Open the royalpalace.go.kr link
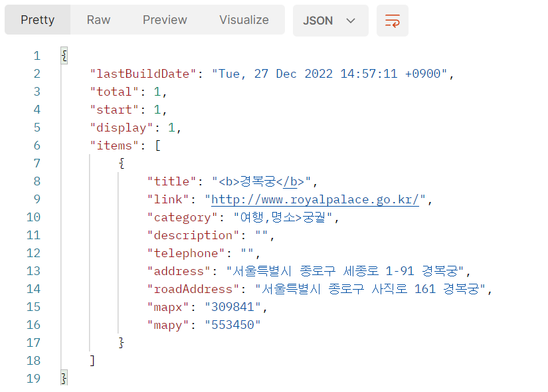 315,200
